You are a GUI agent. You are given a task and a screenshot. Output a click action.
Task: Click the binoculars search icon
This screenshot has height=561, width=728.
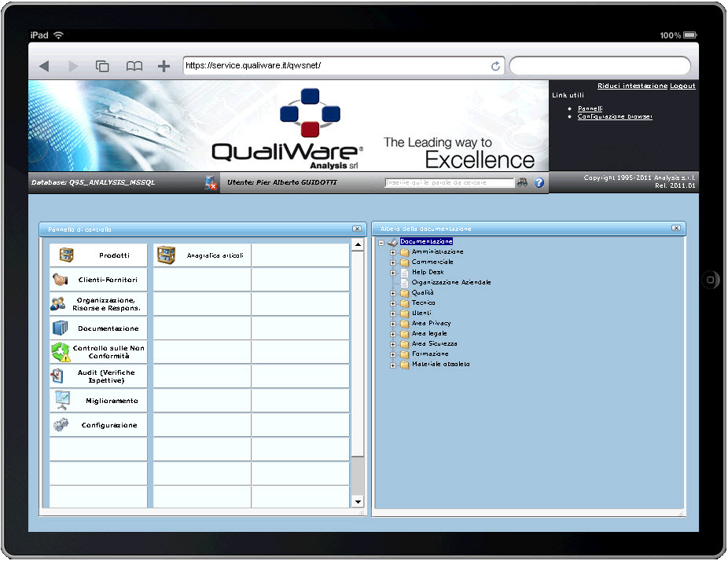tap(522, 182)
